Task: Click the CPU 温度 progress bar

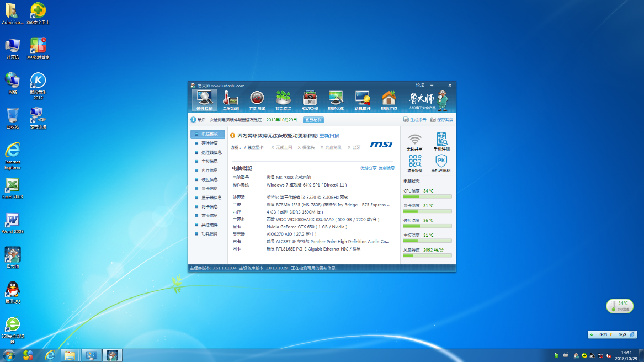Action: (428, 196)
